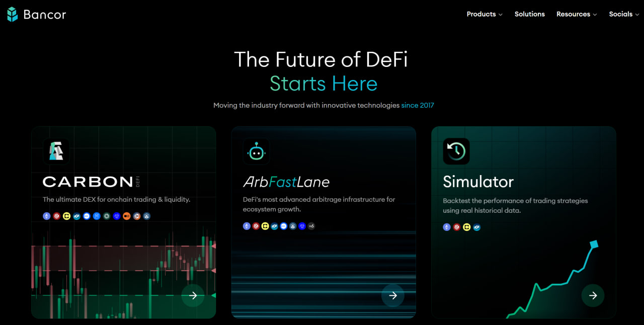This screenshot has height=325, width=644.
Task: Select red Sei icon on Simulator card
Action: 457,227
